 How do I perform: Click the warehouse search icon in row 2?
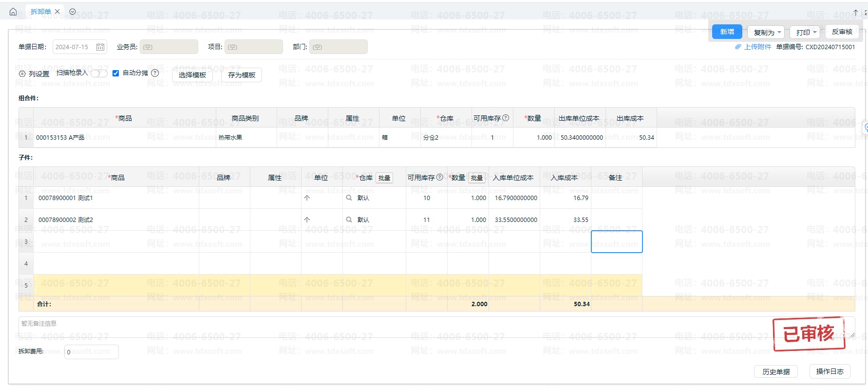point(349,220)
